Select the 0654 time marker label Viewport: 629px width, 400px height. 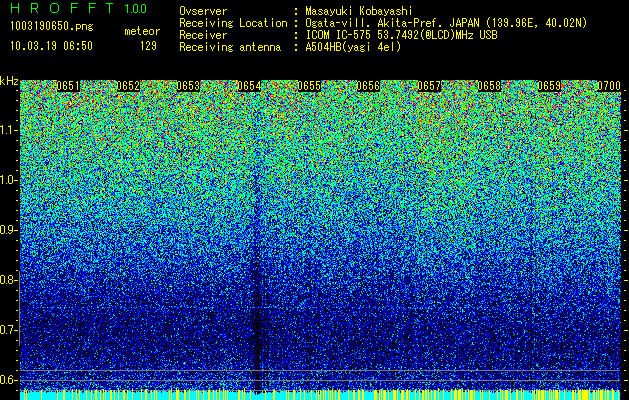(249, 86)
